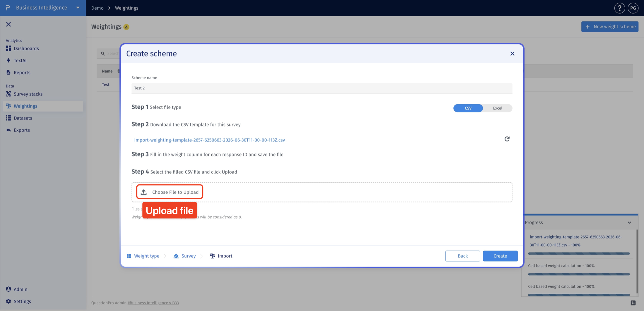Close the sidebar with the X icon

click(8, 24)
